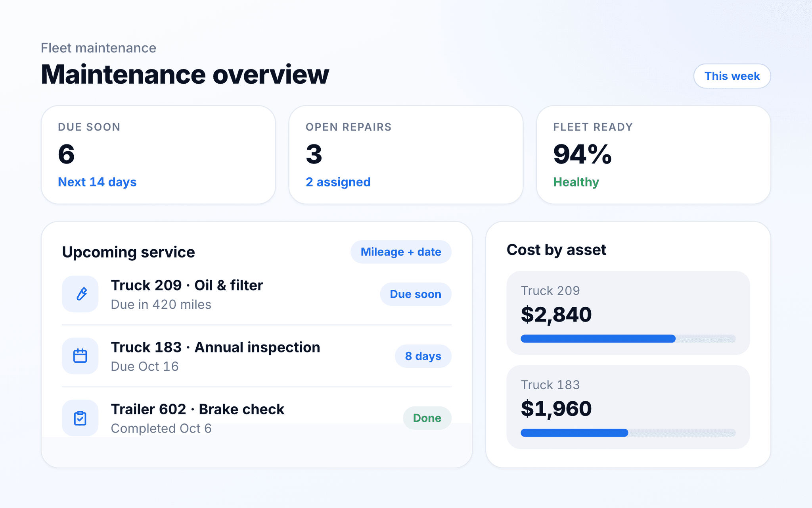Open the 2 assigned link
The height and width of the screenshot is (508, 812).
point(338,182)
